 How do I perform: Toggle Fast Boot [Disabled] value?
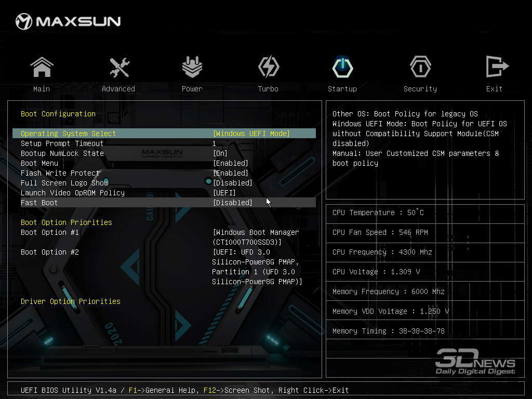pos(233,203)
